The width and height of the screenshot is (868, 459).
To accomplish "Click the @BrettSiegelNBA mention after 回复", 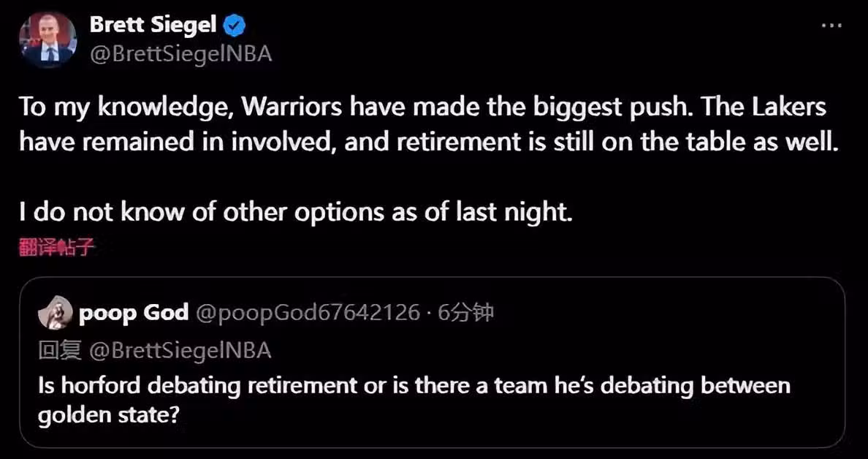I will pos(180,351).
